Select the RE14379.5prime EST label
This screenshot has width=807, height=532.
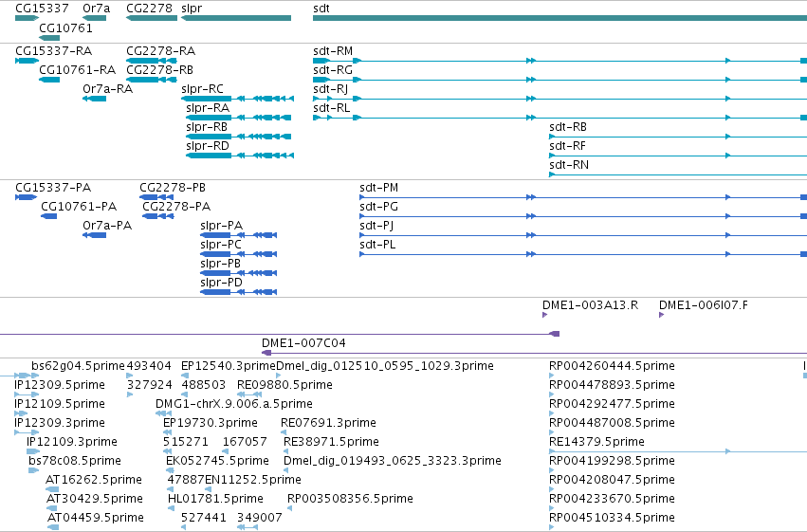[597, 442]
